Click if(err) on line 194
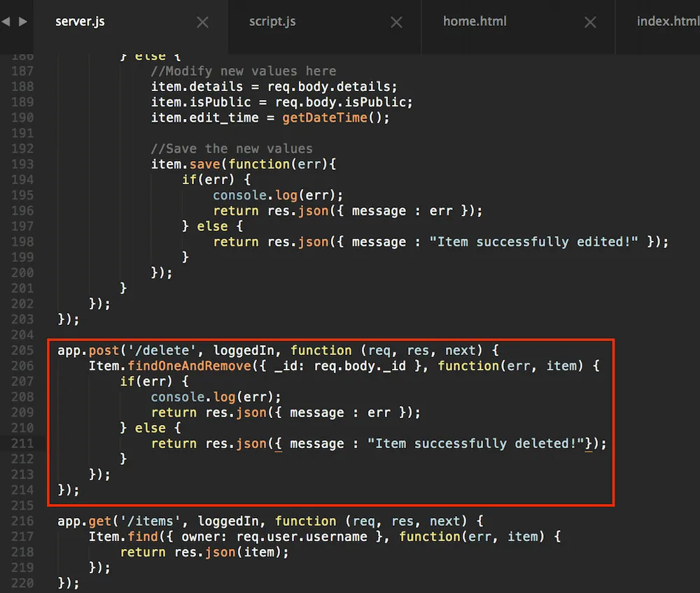The image size is (700, 593). pos(208,180)
